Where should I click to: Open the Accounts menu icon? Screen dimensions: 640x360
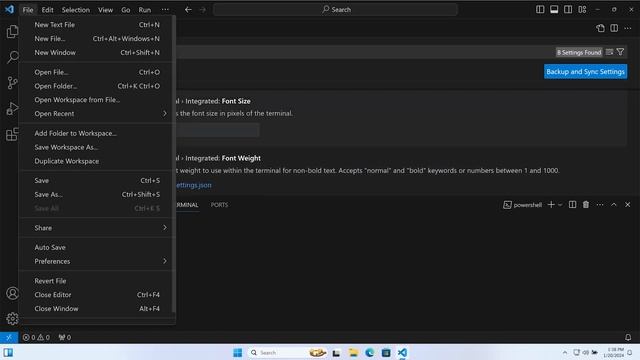[x=12, y=293]
